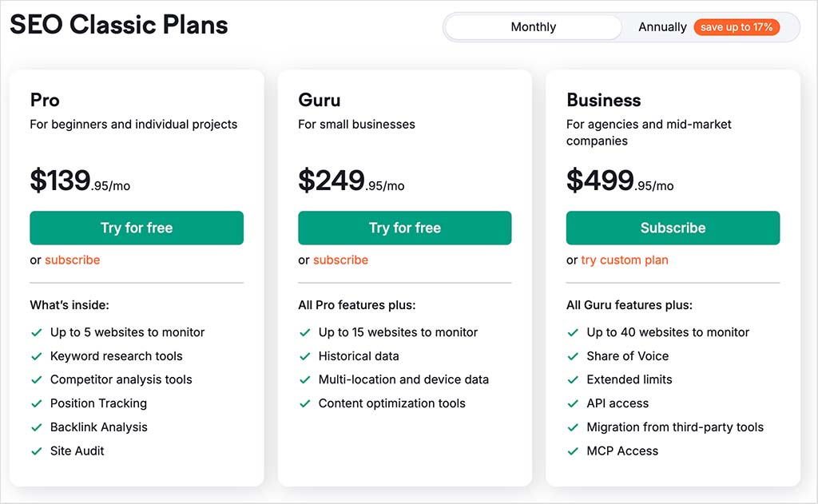Start the Pro plan's Try for free
This screenshot has height=504, width=818.
pos(137,228)
